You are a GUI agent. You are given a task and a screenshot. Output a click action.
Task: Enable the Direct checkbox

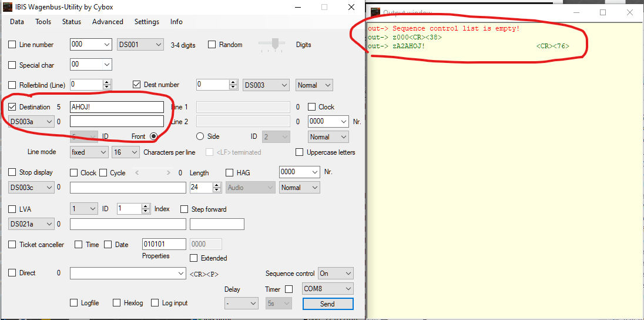pyautogui.click(x=12, y=273)
